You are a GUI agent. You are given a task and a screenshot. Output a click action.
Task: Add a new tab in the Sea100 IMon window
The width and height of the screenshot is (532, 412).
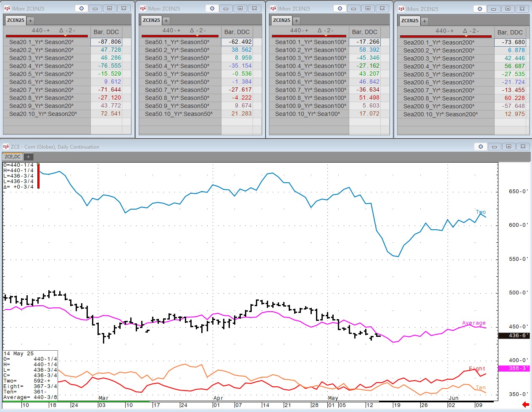[296, 20]
